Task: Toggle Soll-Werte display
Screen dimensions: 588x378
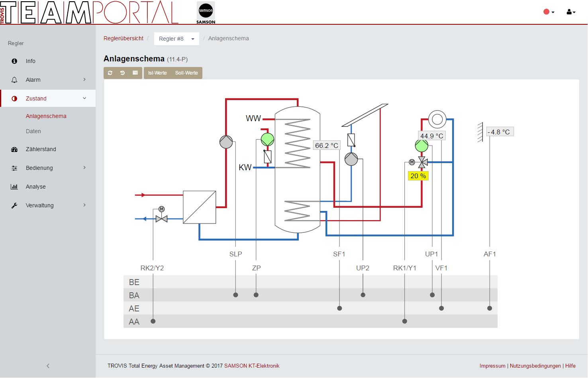Action: point(186,73)
